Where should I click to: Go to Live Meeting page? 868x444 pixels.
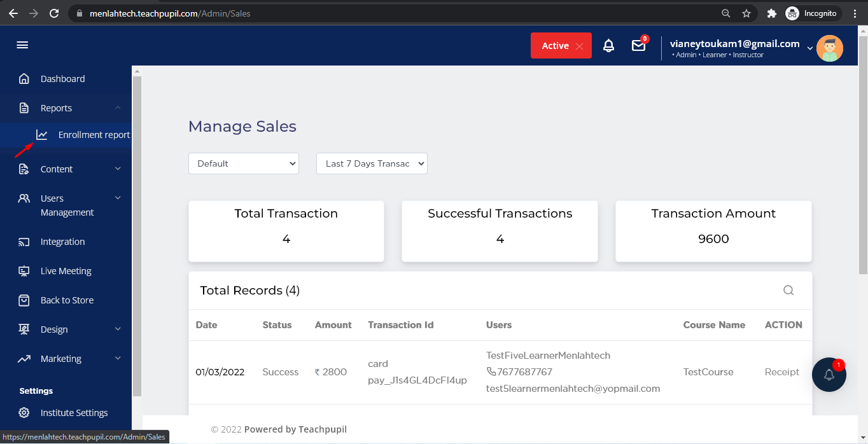coord(66,271)
